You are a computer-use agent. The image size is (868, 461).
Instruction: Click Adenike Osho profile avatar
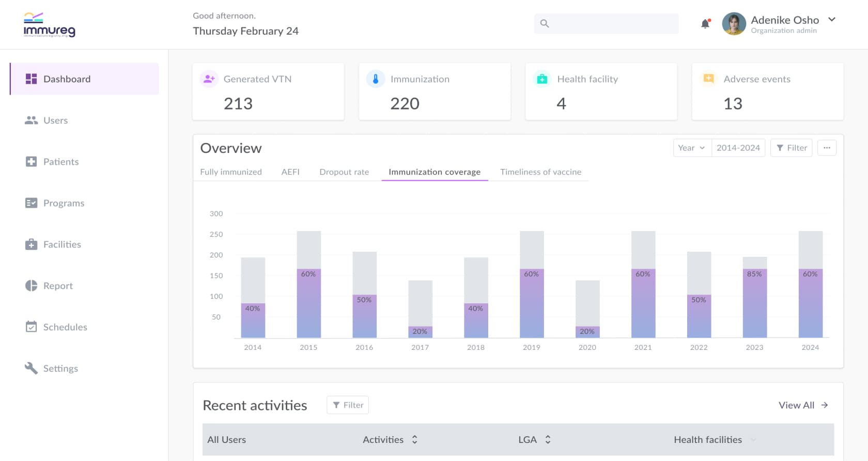(x=734, y=24)
